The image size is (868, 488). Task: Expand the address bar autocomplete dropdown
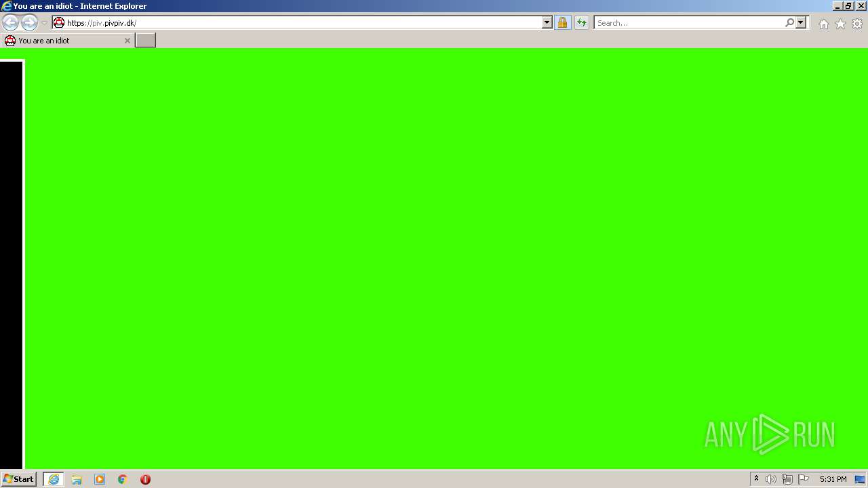tap(547, 22)
